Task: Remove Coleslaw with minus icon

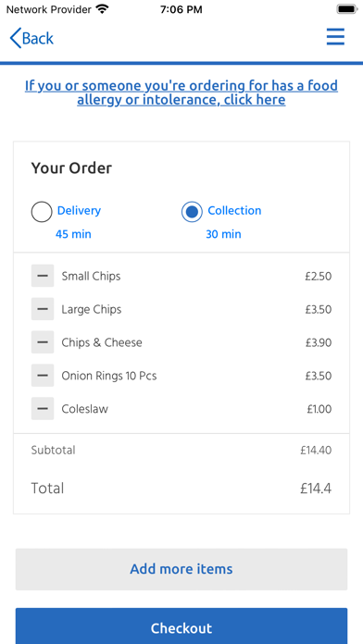Action: point(43,409)
